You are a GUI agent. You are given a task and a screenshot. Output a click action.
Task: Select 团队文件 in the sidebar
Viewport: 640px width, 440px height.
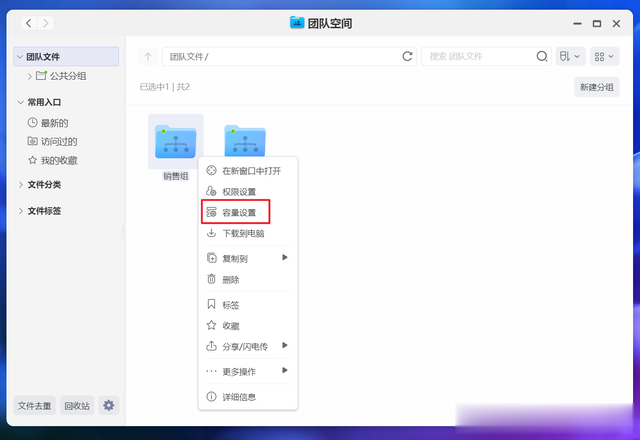point(66,57)
